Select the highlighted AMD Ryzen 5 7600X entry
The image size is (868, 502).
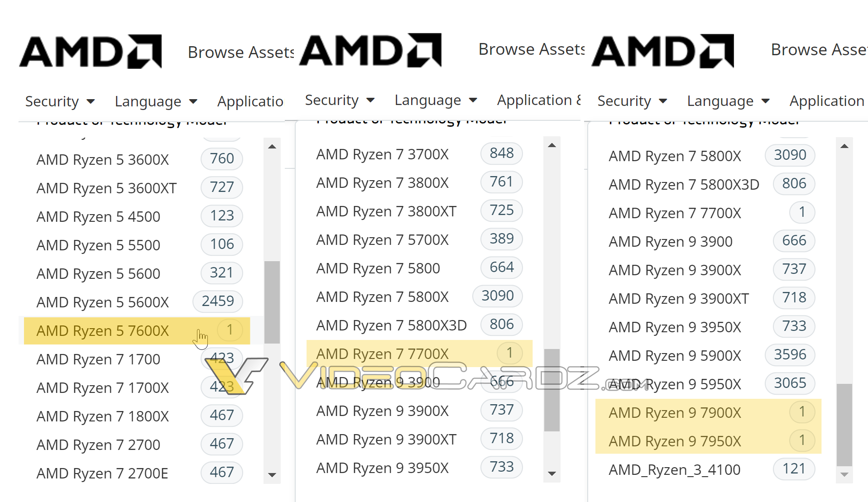[102, 331]
